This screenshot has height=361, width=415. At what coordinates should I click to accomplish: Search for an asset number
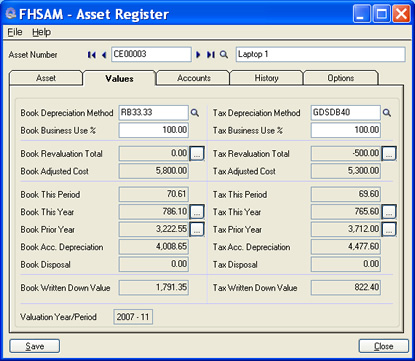(x=224, y=54)
